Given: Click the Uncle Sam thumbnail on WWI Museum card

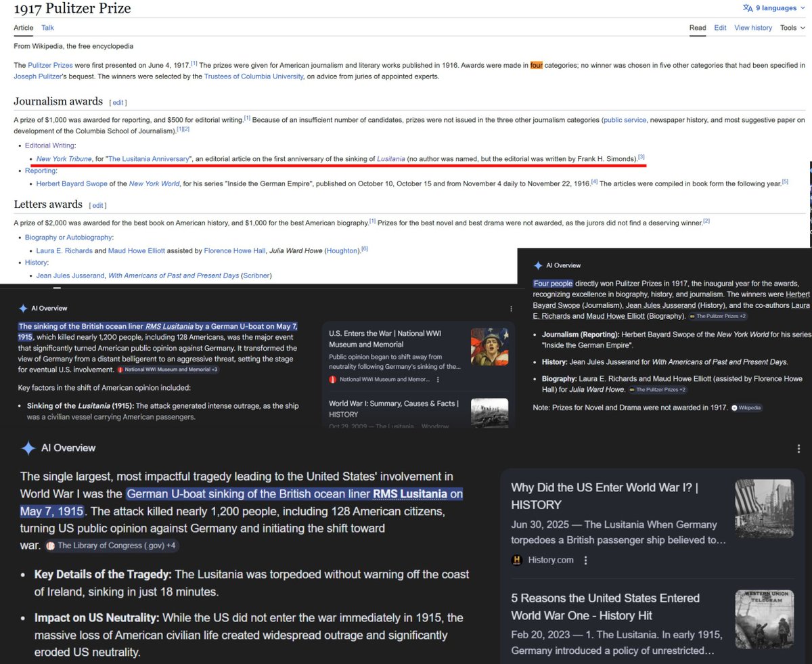Looking at the screenshot, I should click(x=489, y=347).
